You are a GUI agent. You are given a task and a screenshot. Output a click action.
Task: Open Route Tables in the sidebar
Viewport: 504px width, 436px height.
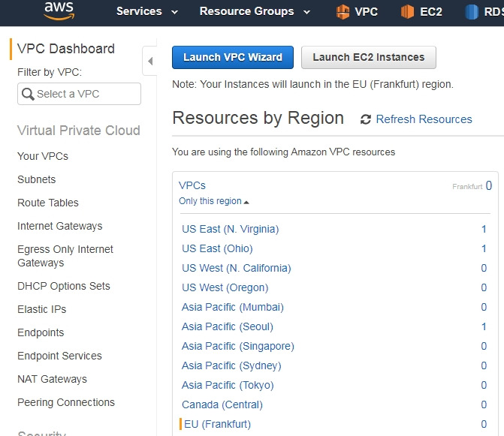(48, 203)
